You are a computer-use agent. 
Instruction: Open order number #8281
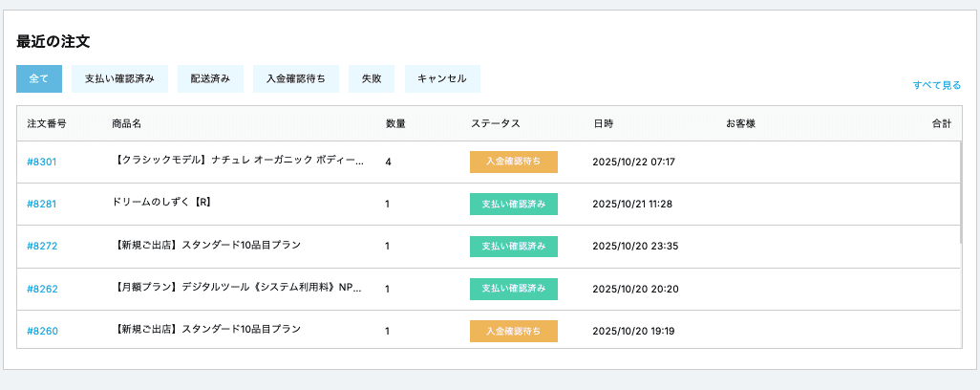(42, 204)
